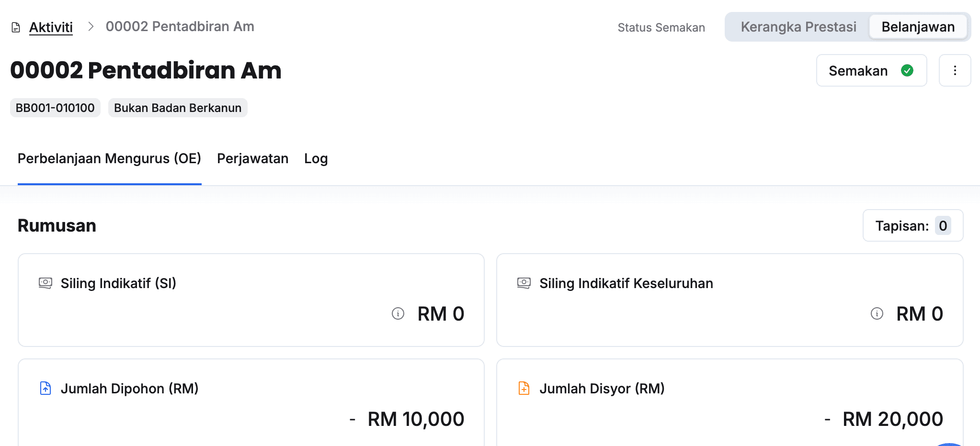The height and width of the screenshot is (446, 980).
Task: Open the Perbelanjaan Mengurus (OE) tab
Action: tap(109, 158)
